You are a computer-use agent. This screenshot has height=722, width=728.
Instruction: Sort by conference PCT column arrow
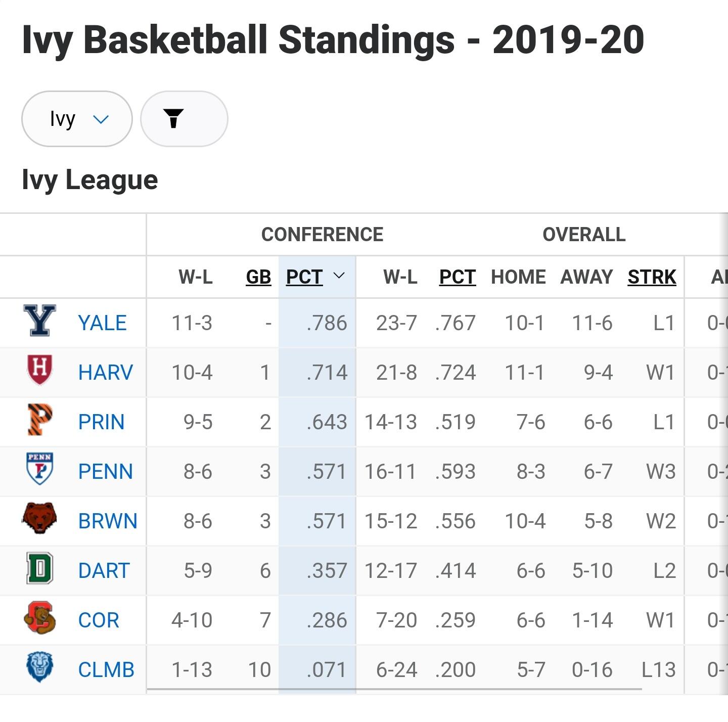tap(339, 276)
